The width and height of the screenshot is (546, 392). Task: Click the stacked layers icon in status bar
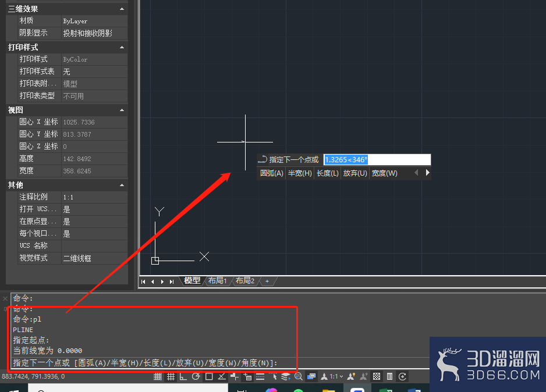286,376
